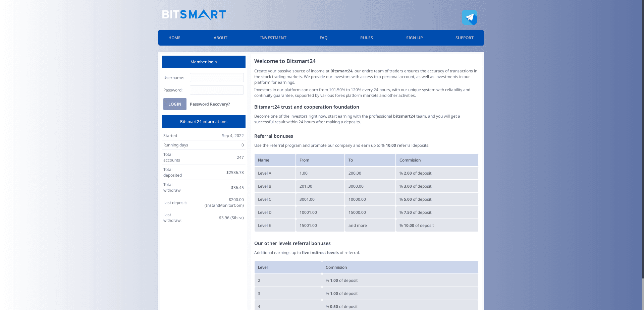Screen dimensions: 644x310
Task: Go to the SIGN UP page
Action: pos(414,38)
